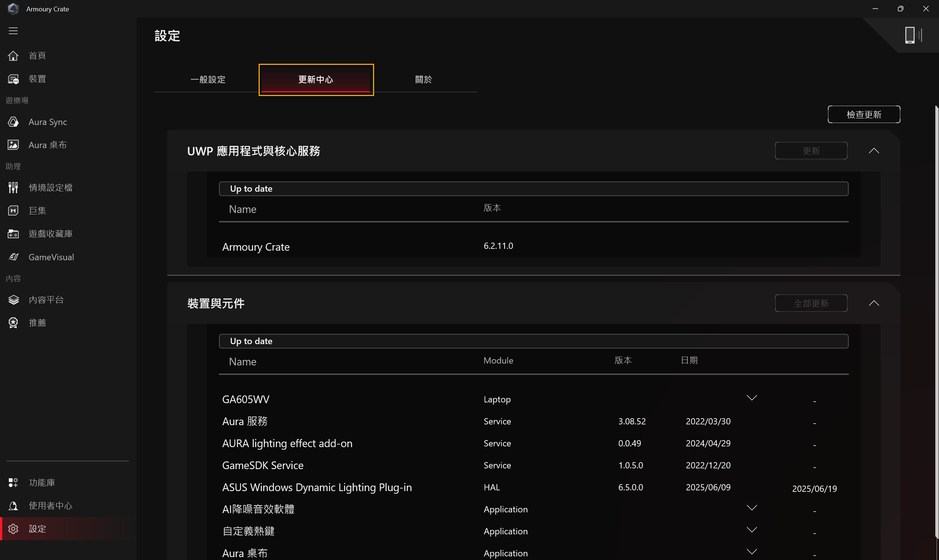Screen dimensions: 939x560
Task: Click the device panel icon at top right
Action: (913, 35)
